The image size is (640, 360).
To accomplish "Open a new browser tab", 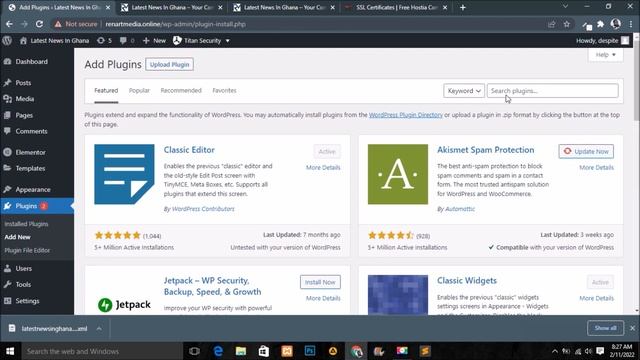I will [462, 7].
